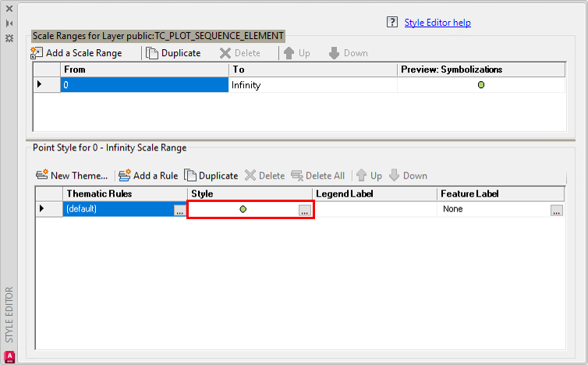Edit the From value 0
Image resolution: width=588 pixels, height=365 pixels.
click(x=144, y=85)
